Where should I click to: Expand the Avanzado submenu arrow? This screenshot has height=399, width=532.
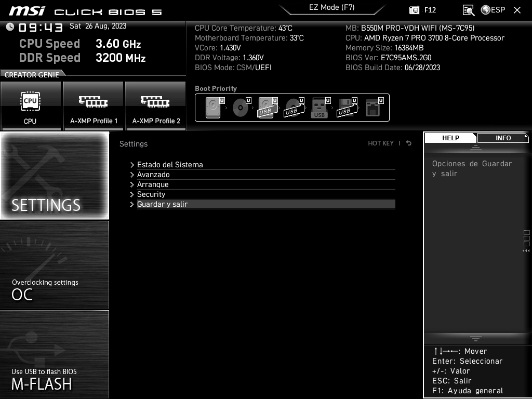pyautogui.click(x=132, y=175)
